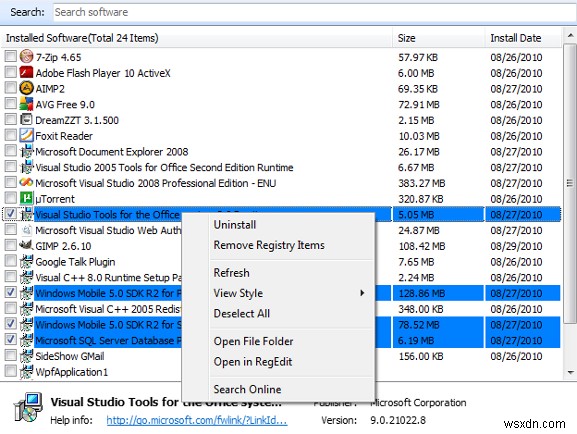Select the WpfApplication1 entry name
The height and width of the screenshot is (434, 577).
(72, 372)
